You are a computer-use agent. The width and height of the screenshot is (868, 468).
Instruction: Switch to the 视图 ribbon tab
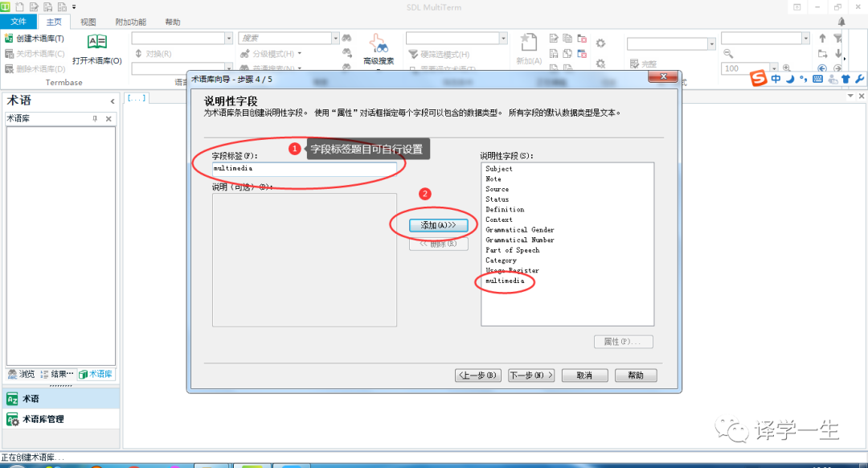[88, 22]
